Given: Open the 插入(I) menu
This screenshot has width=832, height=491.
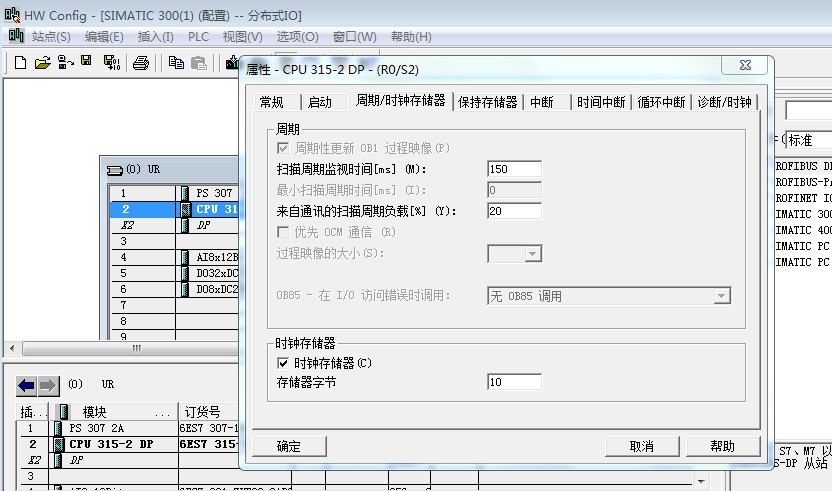Looking at the screenshot, I should coord(155,37).
